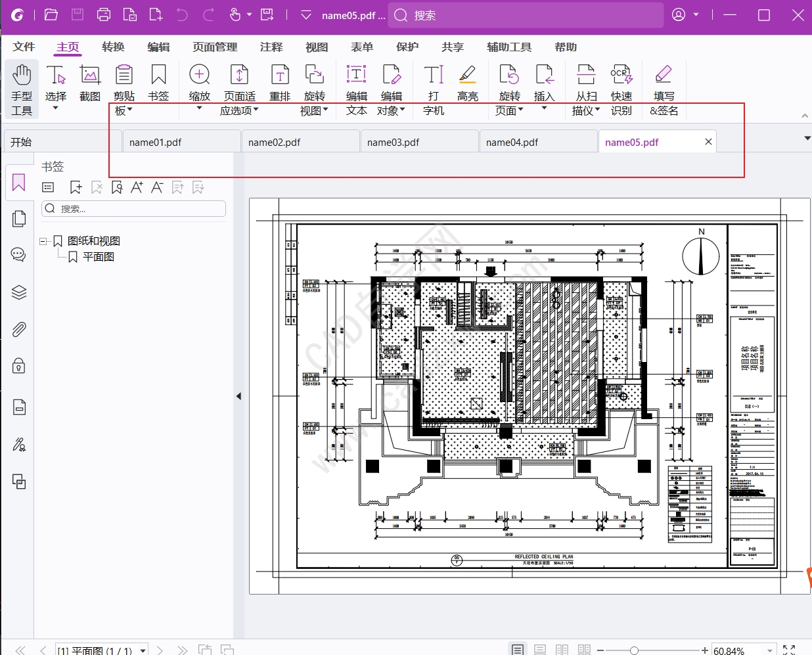Click the Select (选择) text tool icon
This screenshot has width=812, height=655.
click(x=56, y=75)
